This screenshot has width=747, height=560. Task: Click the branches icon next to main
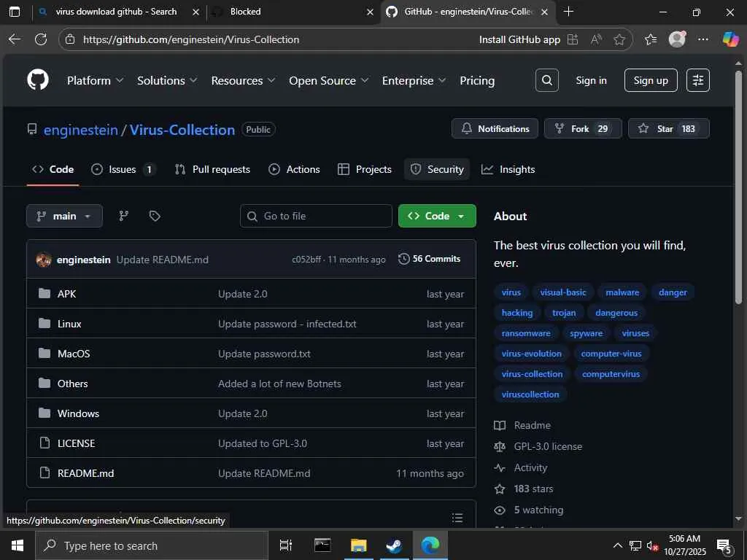pyautogui.click(x=124, y=216)
